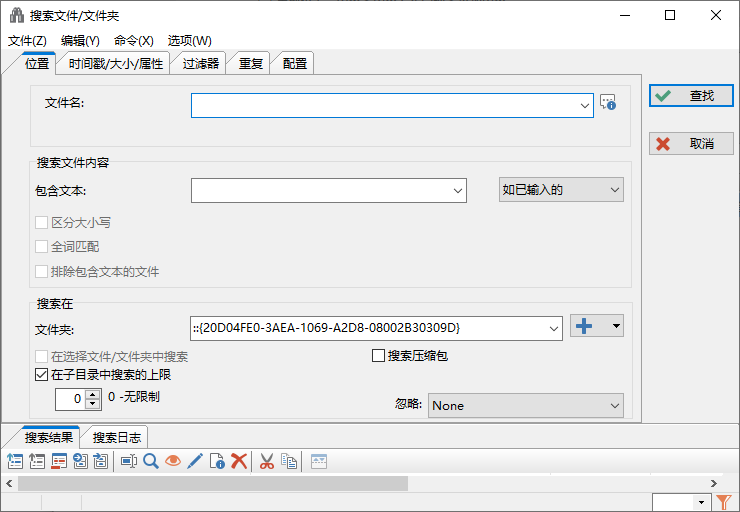Open the file name syntax help icon

pos(607,102)
